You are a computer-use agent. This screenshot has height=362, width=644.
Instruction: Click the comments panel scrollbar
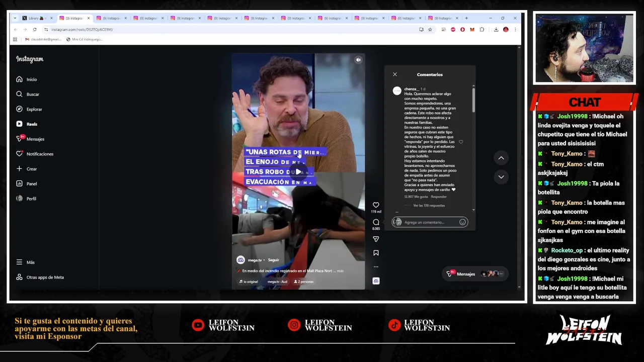coord(473,100)
